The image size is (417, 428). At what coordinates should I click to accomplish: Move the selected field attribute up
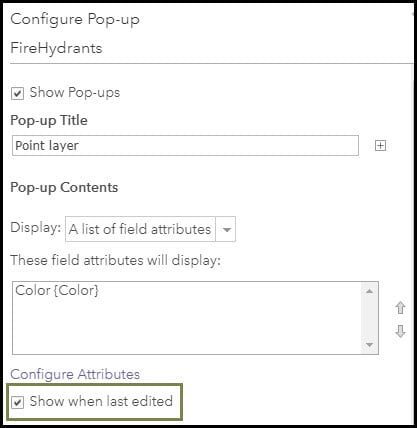pos(400,308)
